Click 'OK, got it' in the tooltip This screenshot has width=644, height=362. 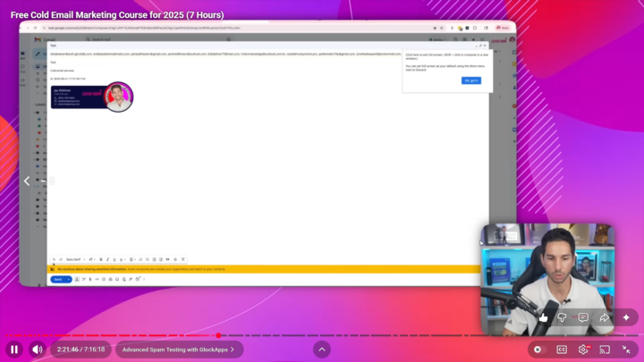pos(471,80)
